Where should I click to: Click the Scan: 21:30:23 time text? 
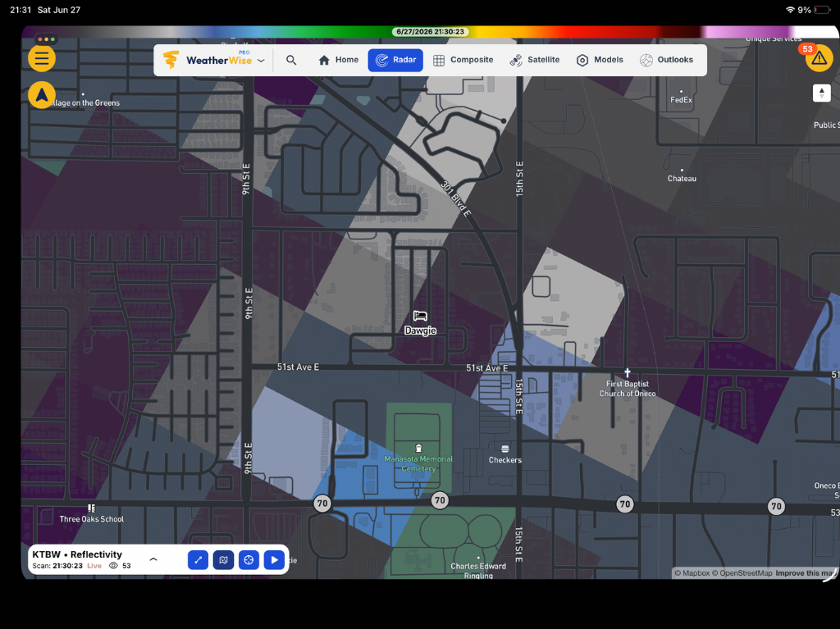pos(57,566)
